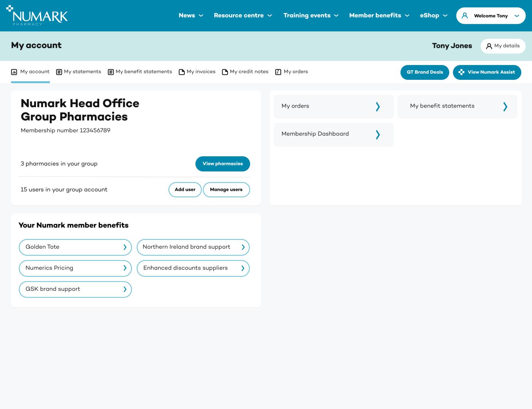Click the list icon beside My statements
The width and height of the screenshot is (532, 409).
[59, 72]
